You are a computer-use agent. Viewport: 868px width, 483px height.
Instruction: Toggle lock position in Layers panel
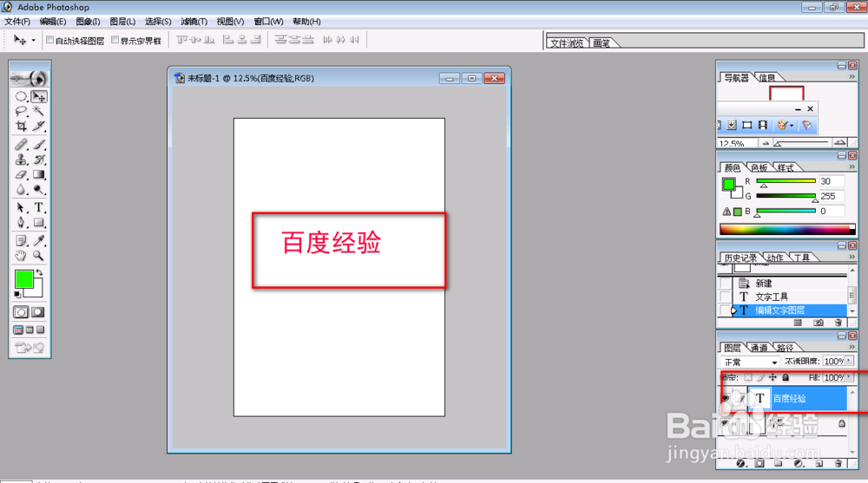pyautogui.click(x=773, y=377)
